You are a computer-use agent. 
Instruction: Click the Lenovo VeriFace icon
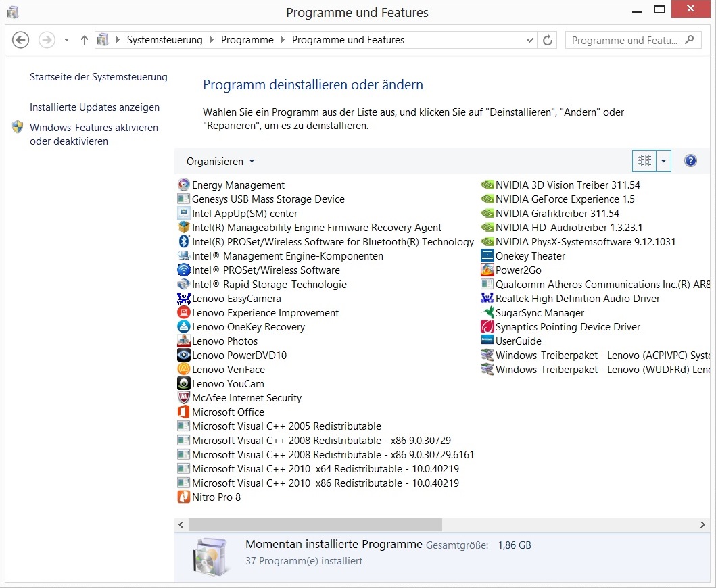[x=184, y=369]
